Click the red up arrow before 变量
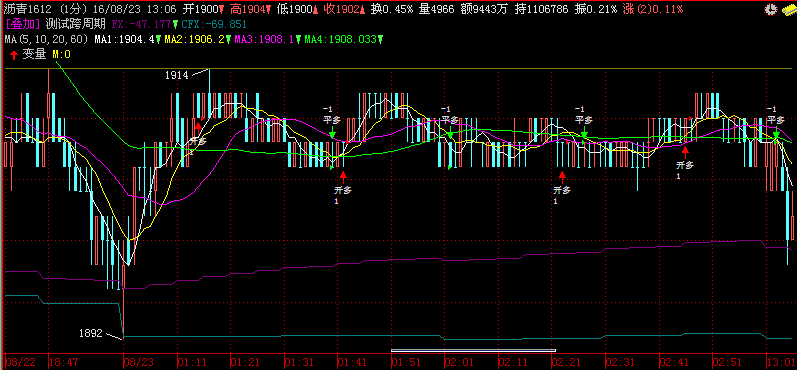 tap(14, 55)
